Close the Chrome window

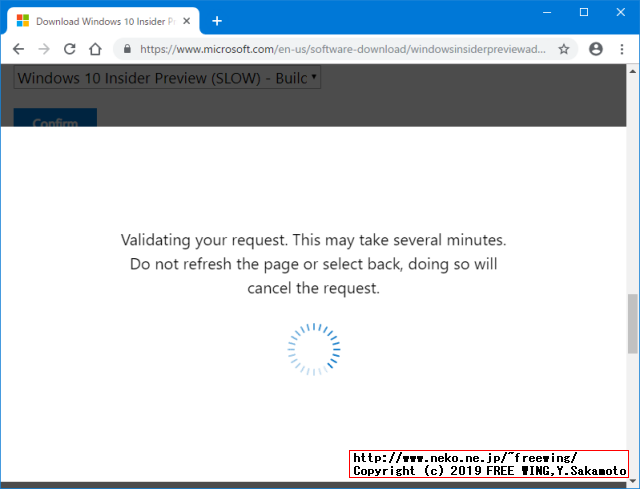(x=620, y=12)
